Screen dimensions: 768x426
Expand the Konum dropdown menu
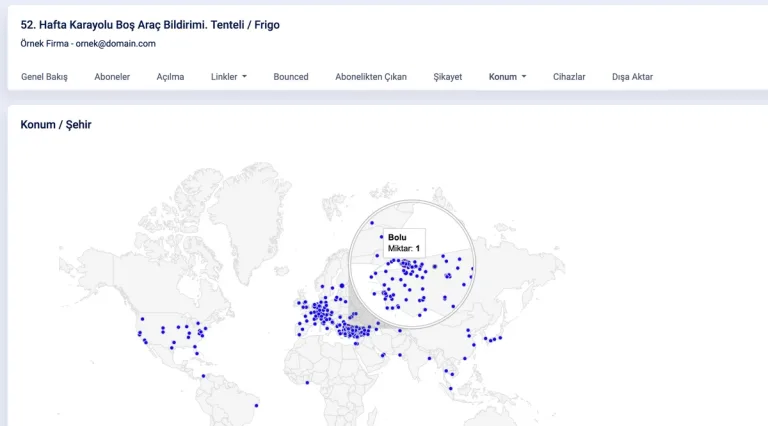coord(507,77)
